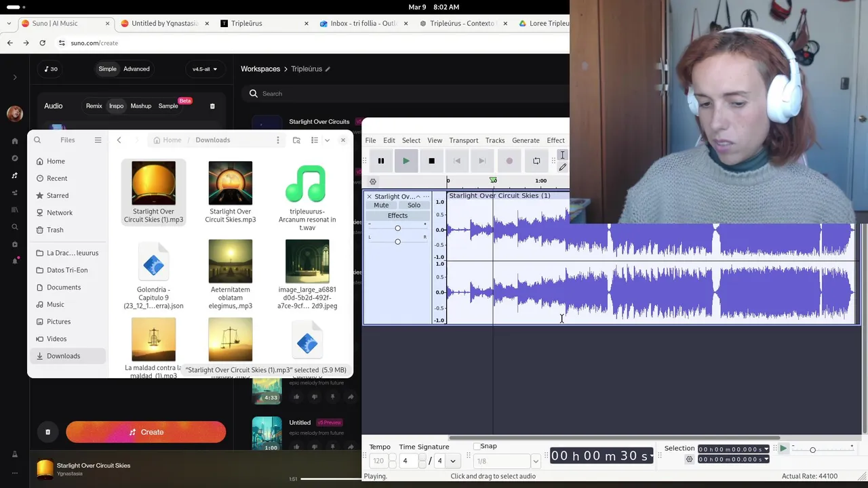The height and width of the screenshot is (488, 868).
Task: Open the time signature denominator dropdown
Action: click(x=453, y=461)
